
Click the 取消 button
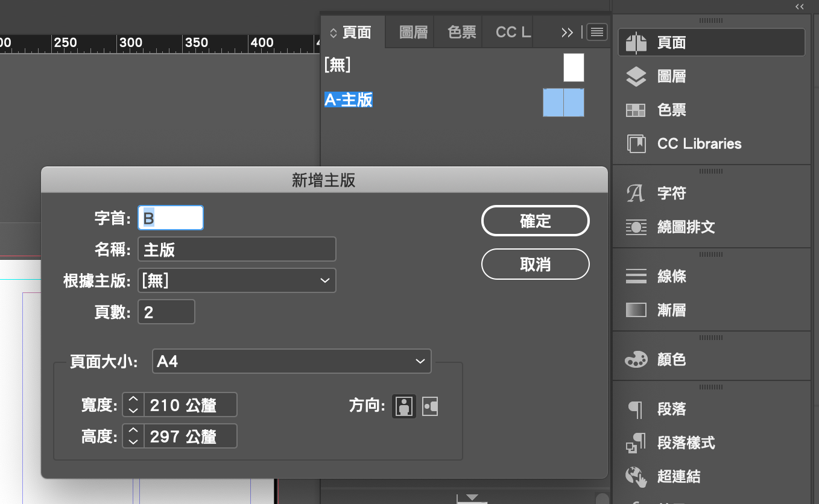pyautogui.click(x=535, y=264)
